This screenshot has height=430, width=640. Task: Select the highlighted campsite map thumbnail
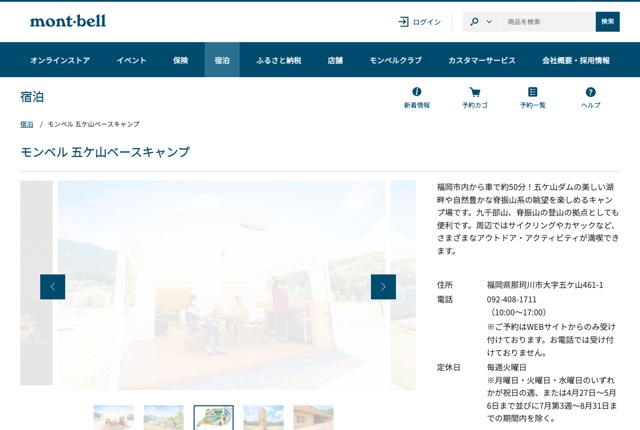click(x=213, y=417)
